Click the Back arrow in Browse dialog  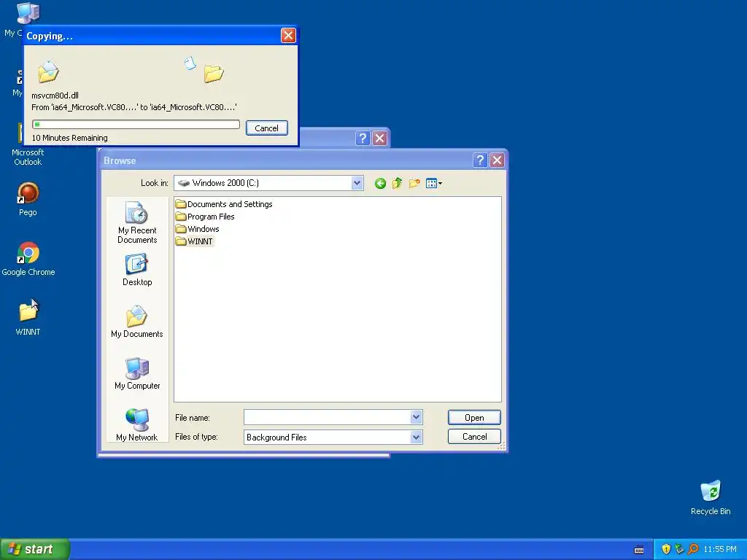click(x=380, y=183)
